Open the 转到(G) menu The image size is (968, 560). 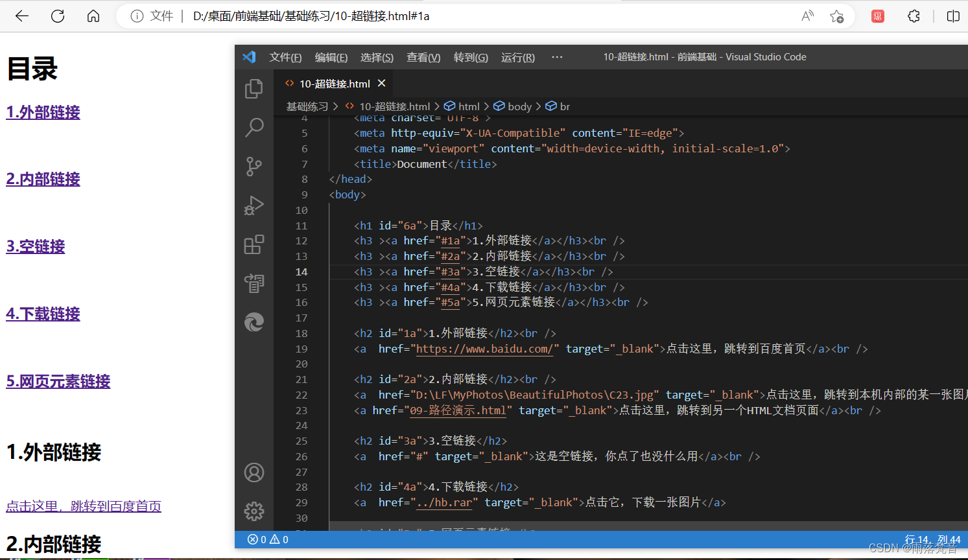pyautogui.click(x=471, y=57)
